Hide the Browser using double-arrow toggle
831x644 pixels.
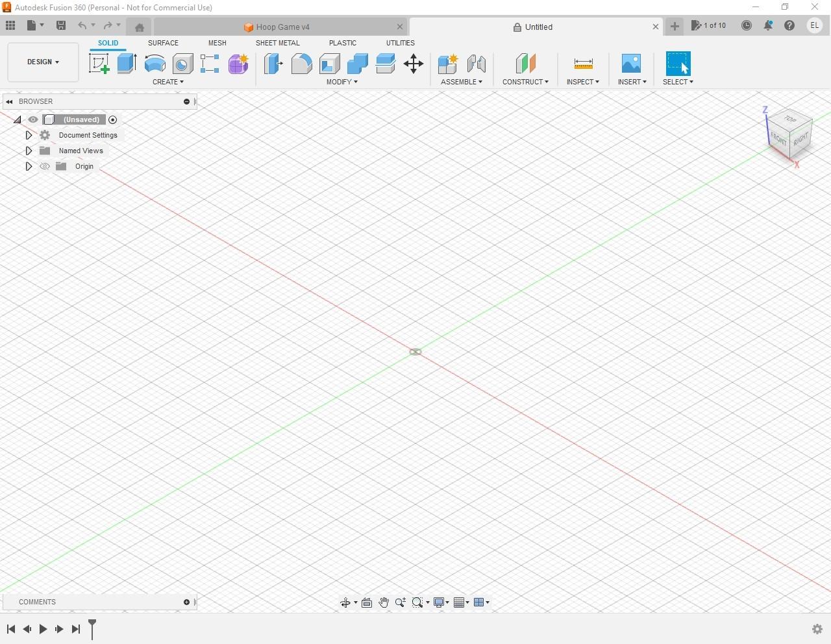(9, 101)
